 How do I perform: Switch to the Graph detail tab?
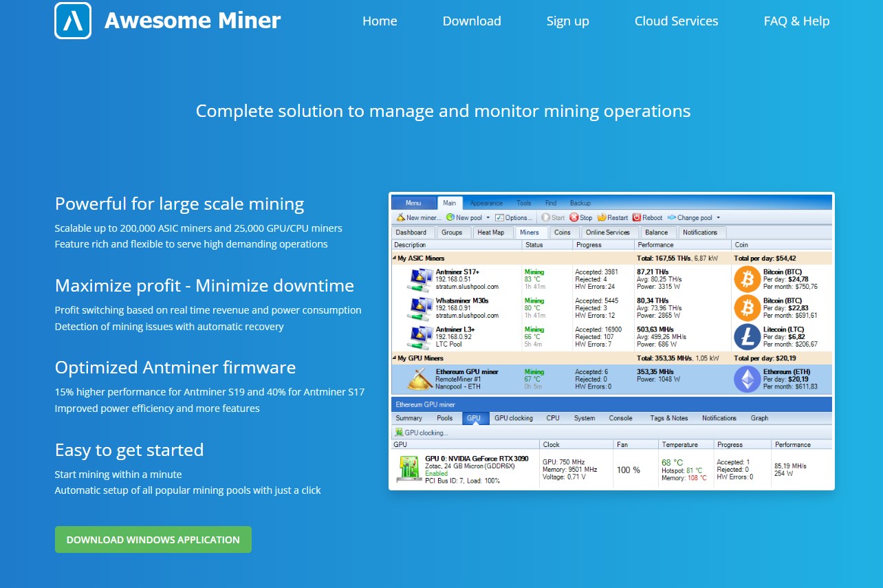pos(760,418)
